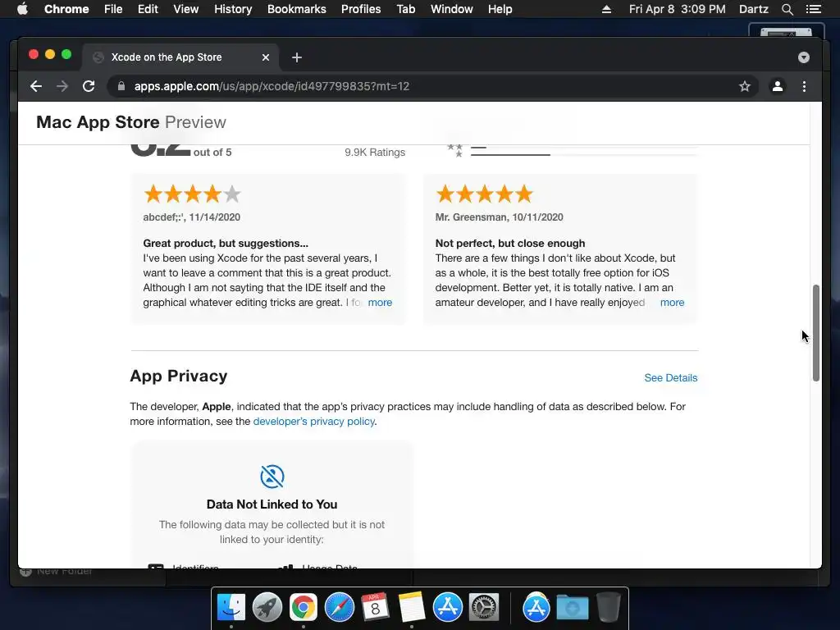Open the Trash in the Dock

tap(609, 608)
